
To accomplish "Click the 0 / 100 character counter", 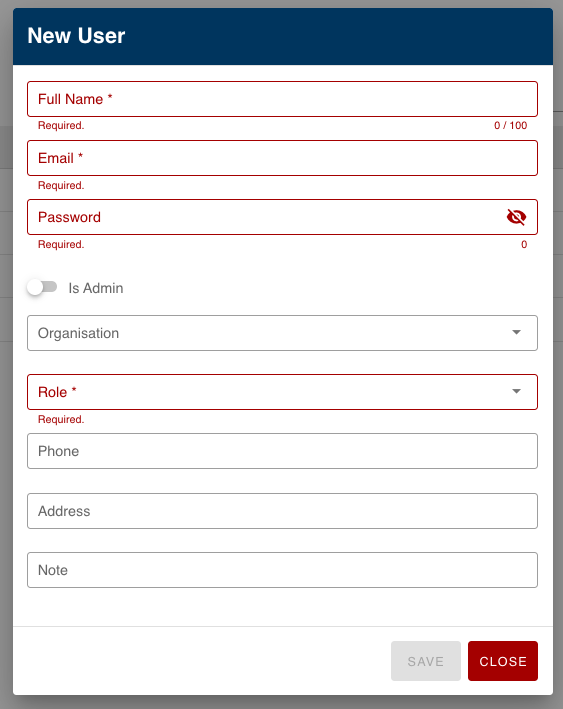I will click(x=511, y=125).
